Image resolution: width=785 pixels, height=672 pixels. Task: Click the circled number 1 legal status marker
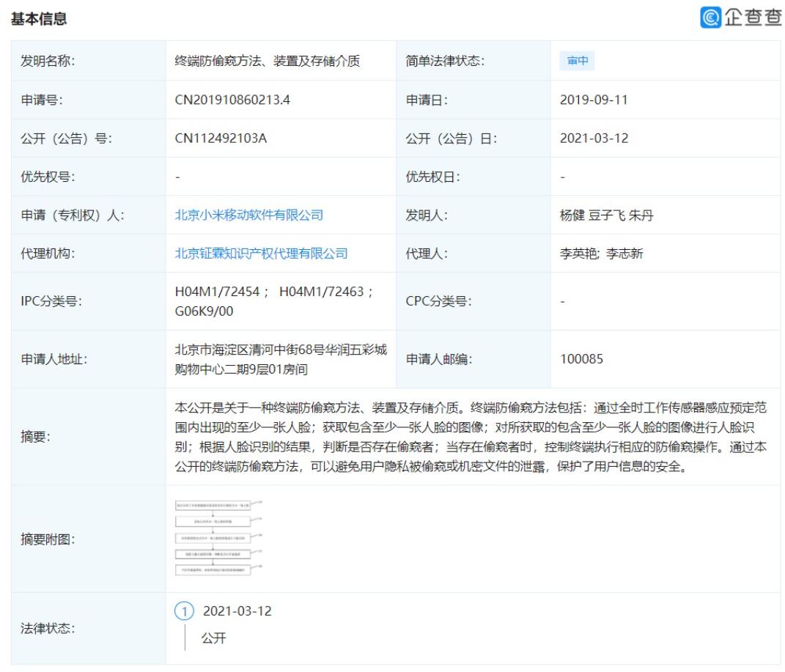click(186, 610)
